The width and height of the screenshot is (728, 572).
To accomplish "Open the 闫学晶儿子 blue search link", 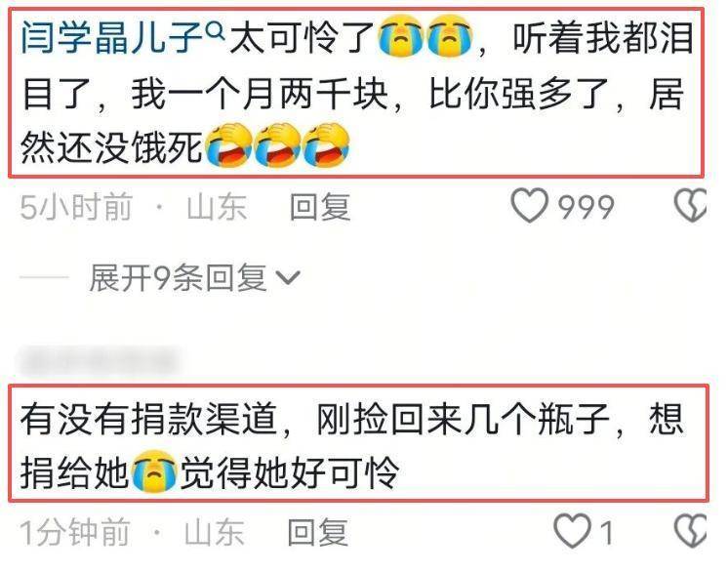I will tap(111, 38).
